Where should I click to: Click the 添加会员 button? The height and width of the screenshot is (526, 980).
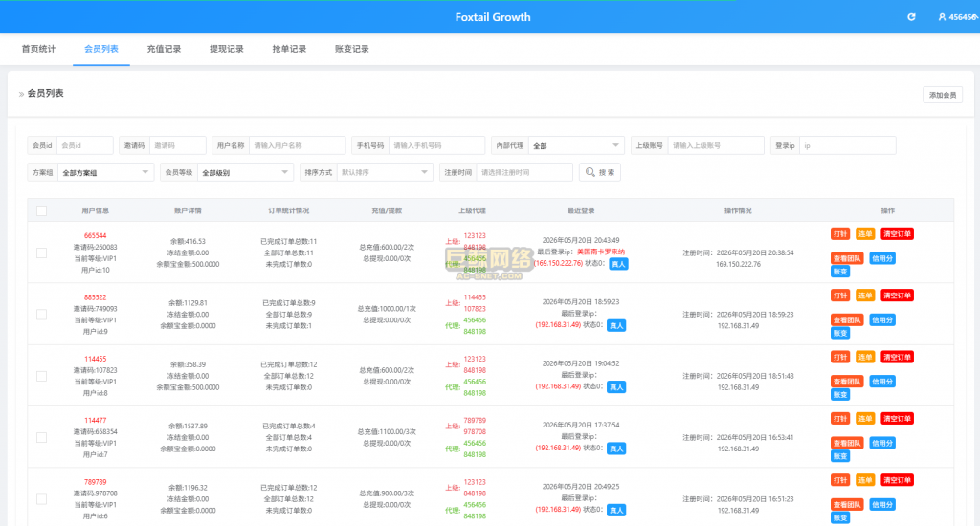[x=943, y=95]
